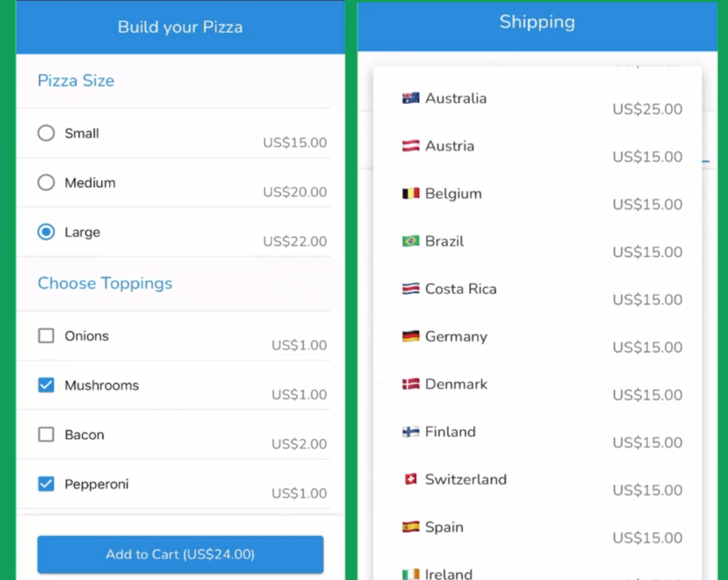Click the Build your Pizza header
728x580 pixels.
pos(180,27)
